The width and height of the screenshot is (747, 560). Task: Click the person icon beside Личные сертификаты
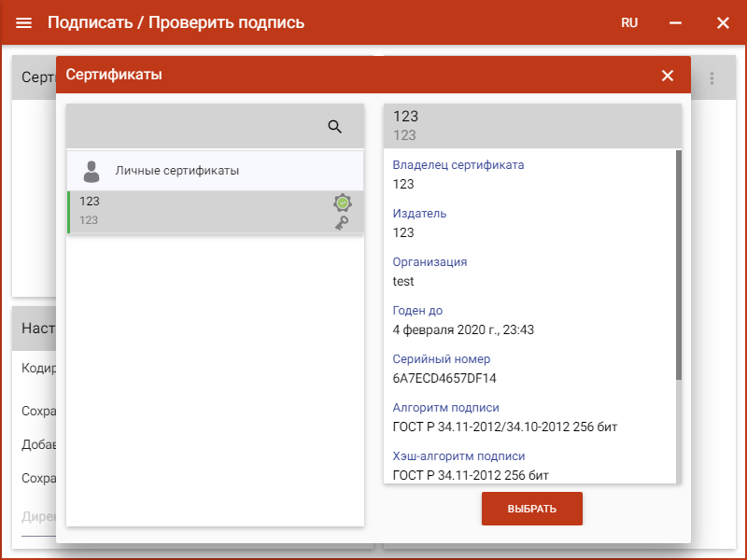pos(90,170)
